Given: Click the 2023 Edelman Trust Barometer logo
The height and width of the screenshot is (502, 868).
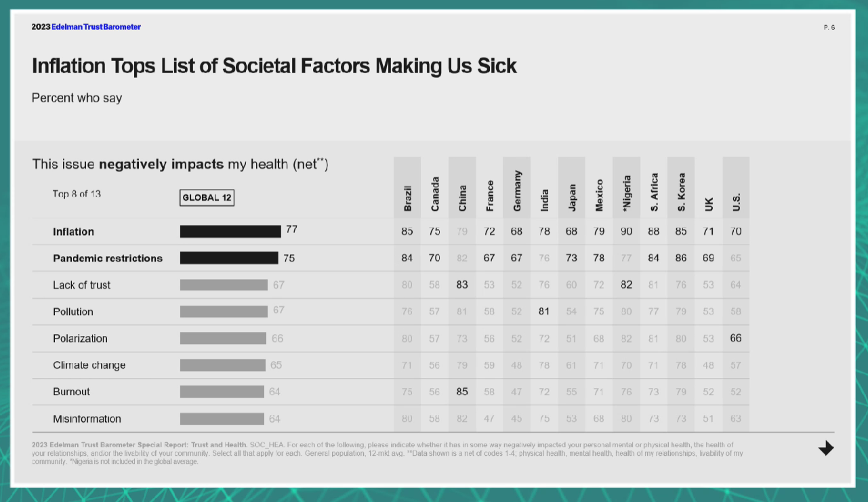Looking at the screenshot, I should 86,27.
